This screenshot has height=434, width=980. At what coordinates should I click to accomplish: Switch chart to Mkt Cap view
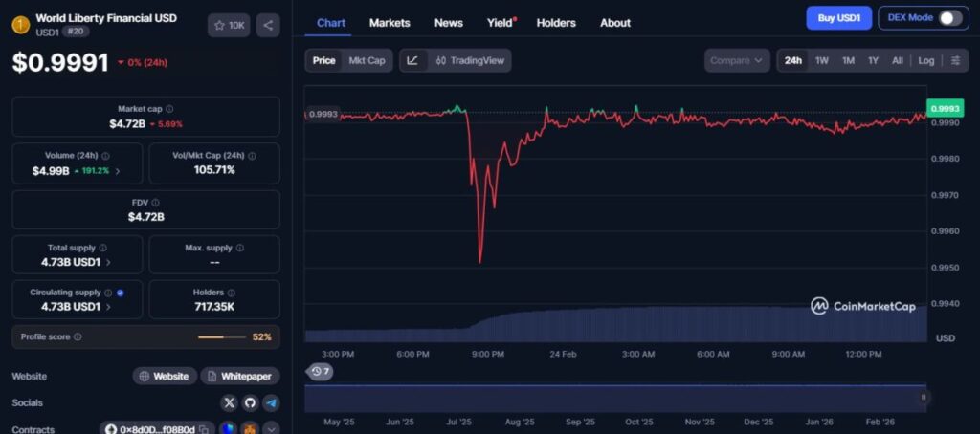pos(367,60)
